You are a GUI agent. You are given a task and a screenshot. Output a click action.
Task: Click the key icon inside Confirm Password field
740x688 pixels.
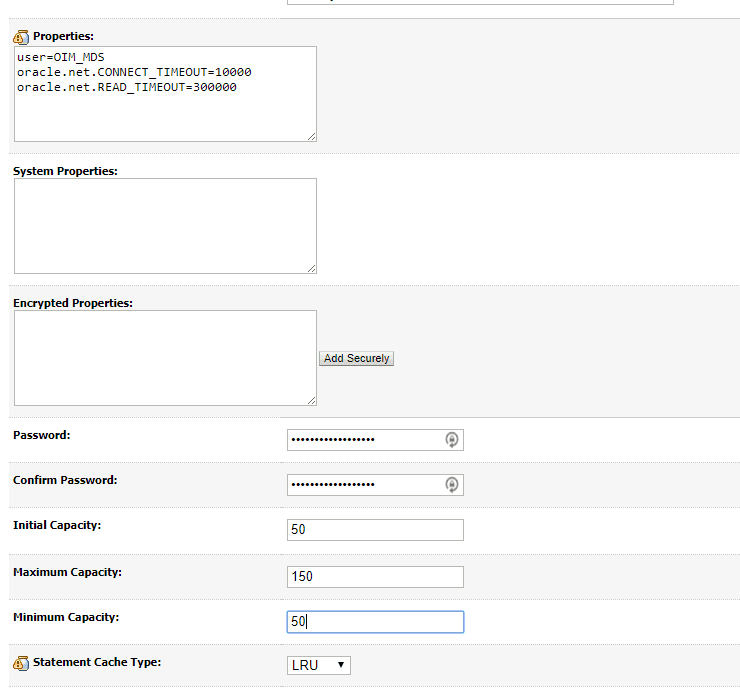point(452,485)
